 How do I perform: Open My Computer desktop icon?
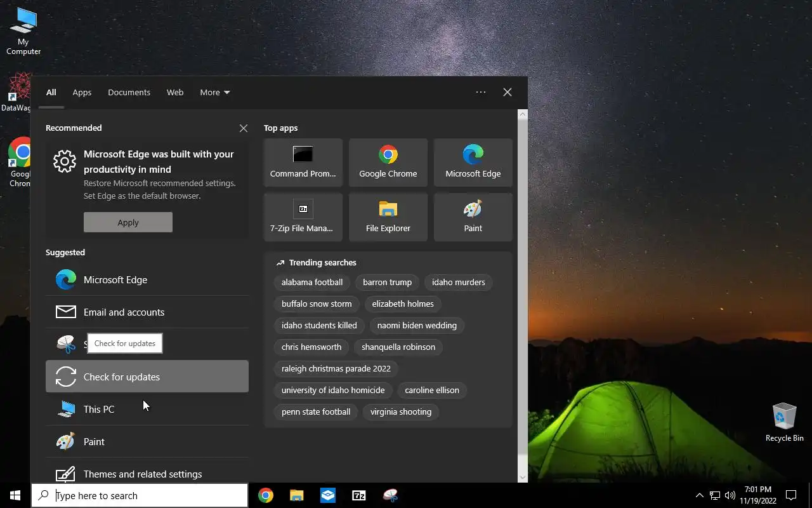point(23,32)
